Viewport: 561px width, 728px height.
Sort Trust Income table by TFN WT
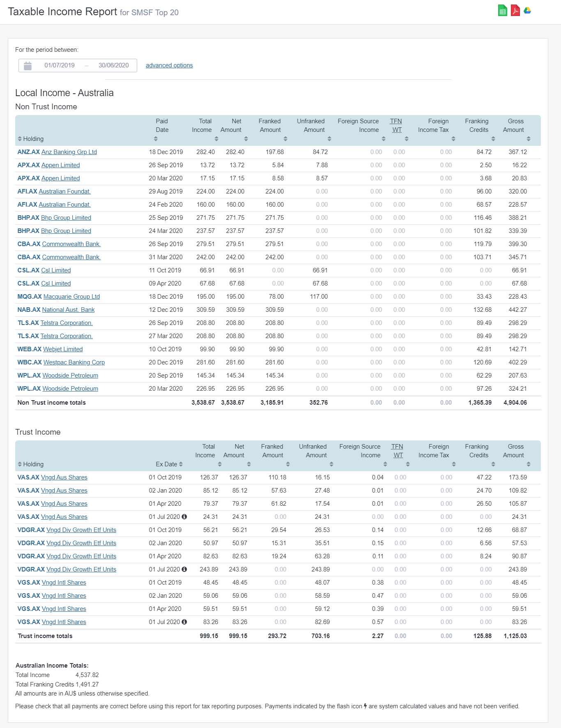[x=408, y=464]
